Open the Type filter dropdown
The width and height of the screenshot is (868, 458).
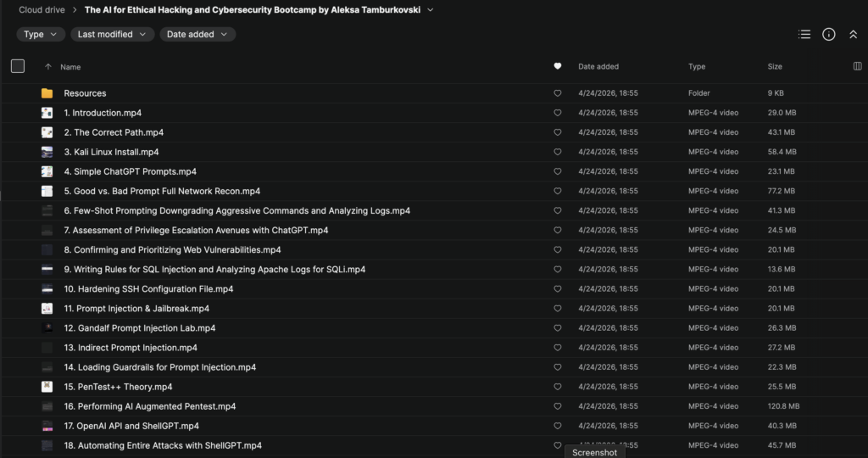pos(41,34)
